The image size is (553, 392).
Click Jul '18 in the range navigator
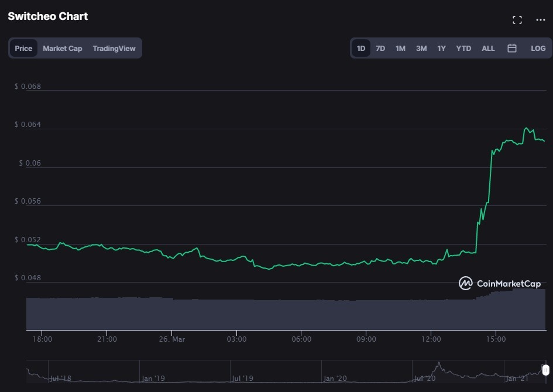(x=60, y=379)
